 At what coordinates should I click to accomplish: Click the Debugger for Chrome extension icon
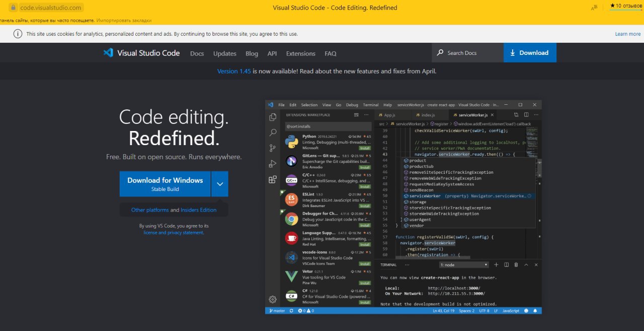291,219
